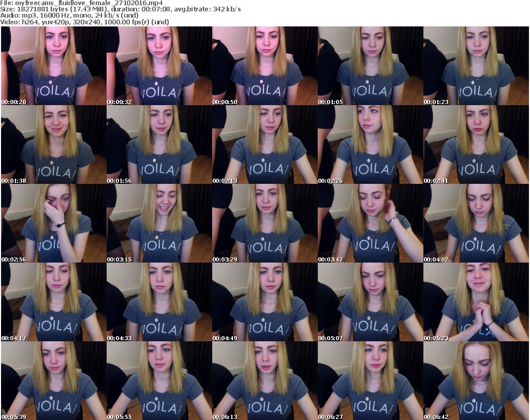Open the thumbnail stamped 00:00:20

pyautogui.click(x=53, y=66)
